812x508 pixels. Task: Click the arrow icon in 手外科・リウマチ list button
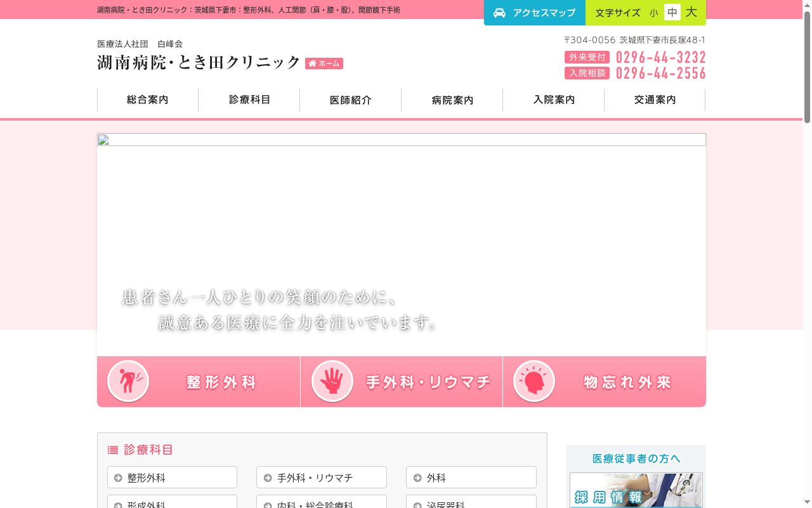click(268, 478)
